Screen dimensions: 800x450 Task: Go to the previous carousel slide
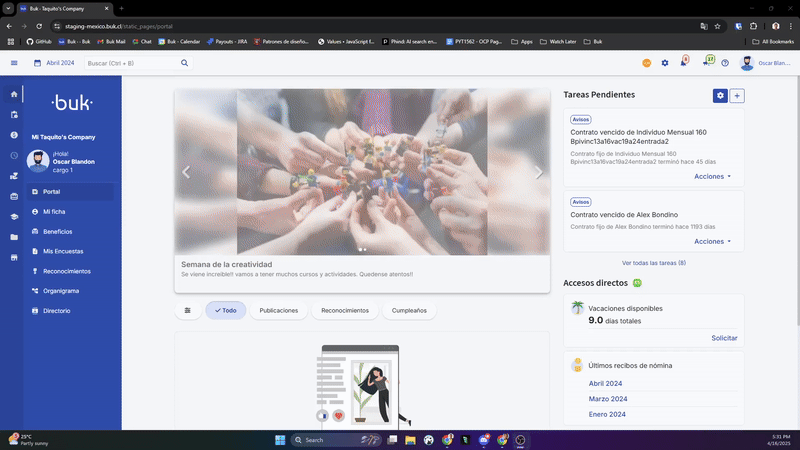186,172
